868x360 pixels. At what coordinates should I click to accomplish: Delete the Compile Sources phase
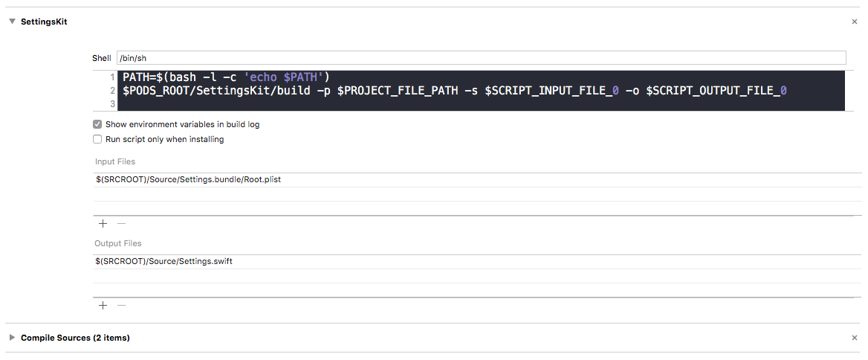(x=854, y=337)
